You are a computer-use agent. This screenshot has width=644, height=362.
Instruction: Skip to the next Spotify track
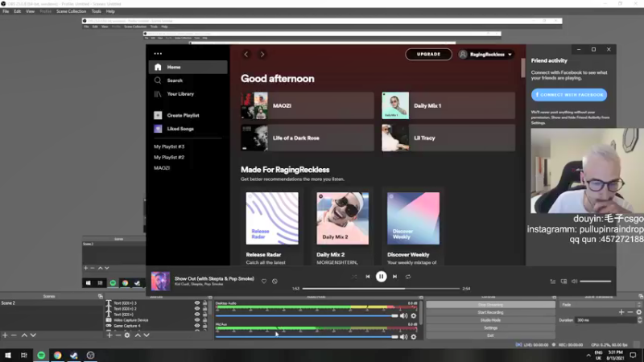(x=394, y=277)
